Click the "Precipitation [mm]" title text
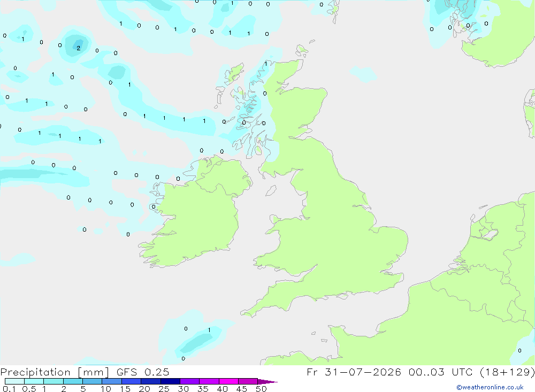 pyautogui.click(x=55, y=372)
